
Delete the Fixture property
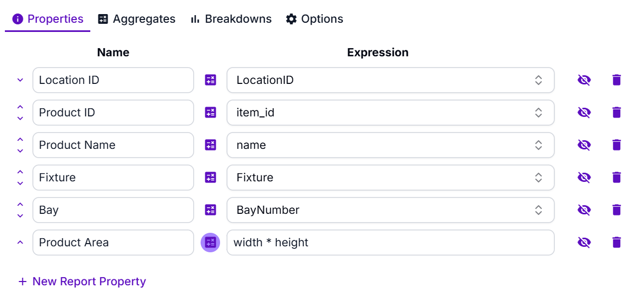click(616, 178)
